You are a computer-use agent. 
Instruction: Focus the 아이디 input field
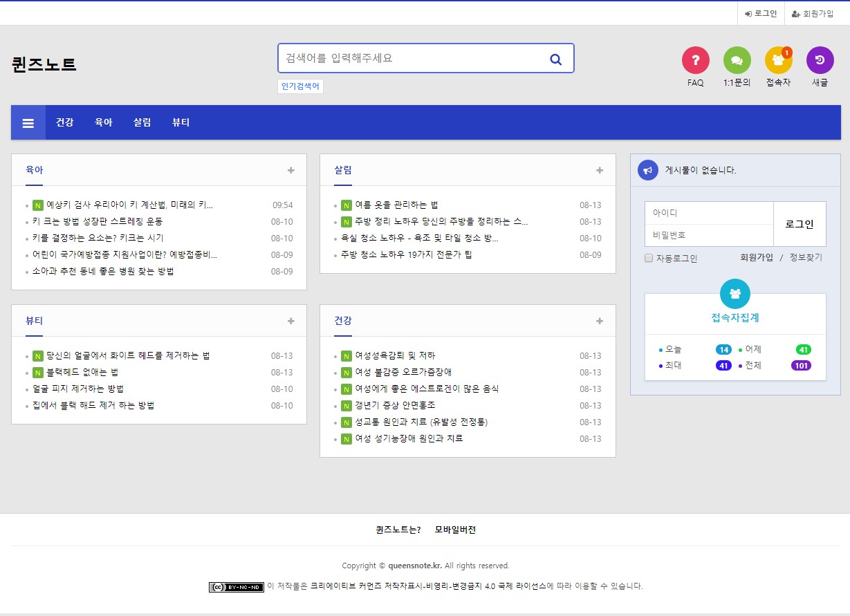tap(708, 213)
